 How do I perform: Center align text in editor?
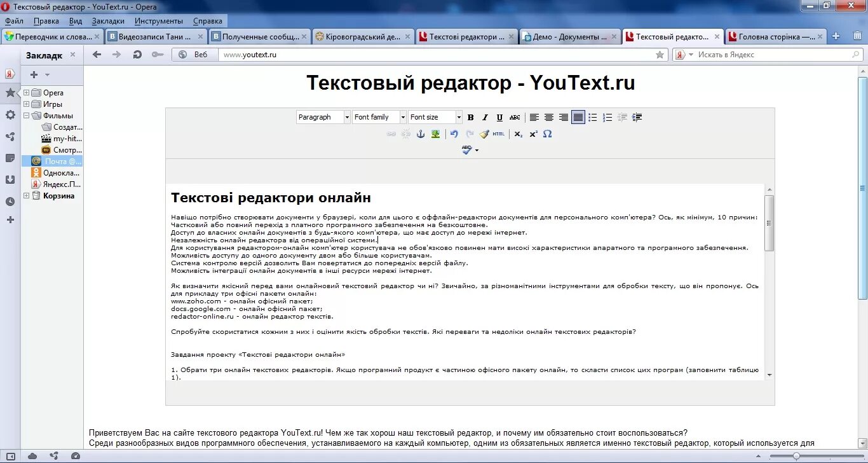(x=549, y=117)
